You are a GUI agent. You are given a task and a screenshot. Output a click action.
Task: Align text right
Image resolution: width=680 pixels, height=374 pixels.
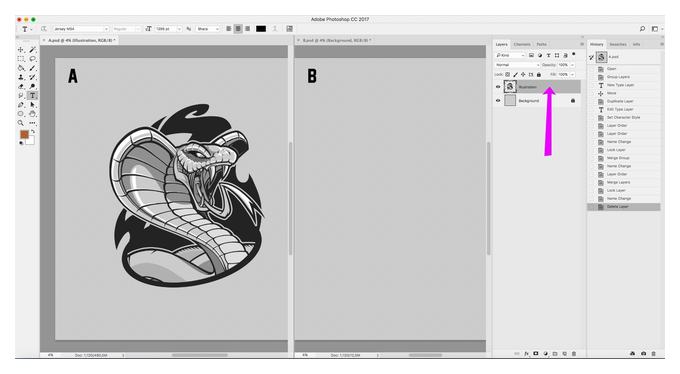pos(248,29)
